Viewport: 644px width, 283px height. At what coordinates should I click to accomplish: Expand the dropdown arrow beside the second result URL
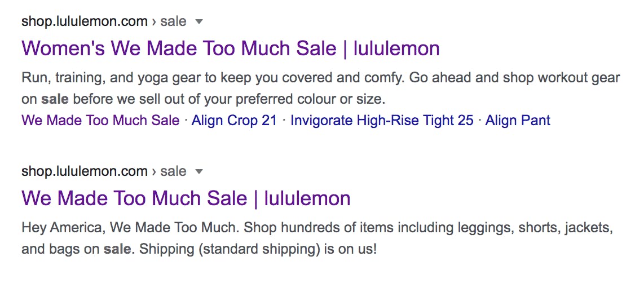pos(199,172)
